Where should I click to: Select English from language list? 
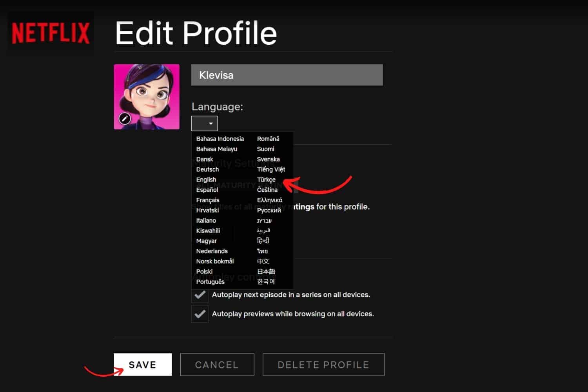point(206,180)
